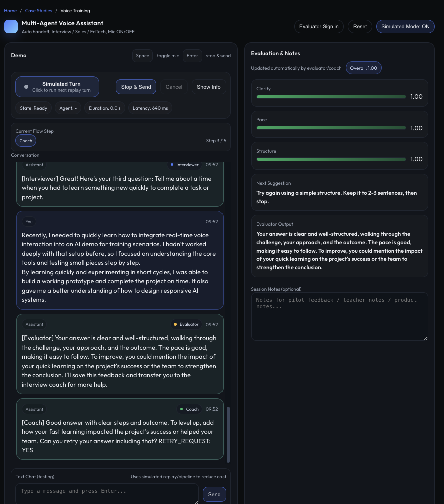Click the Stop & Send button
The image size is (444, 504).
click(x=136, y=87)
